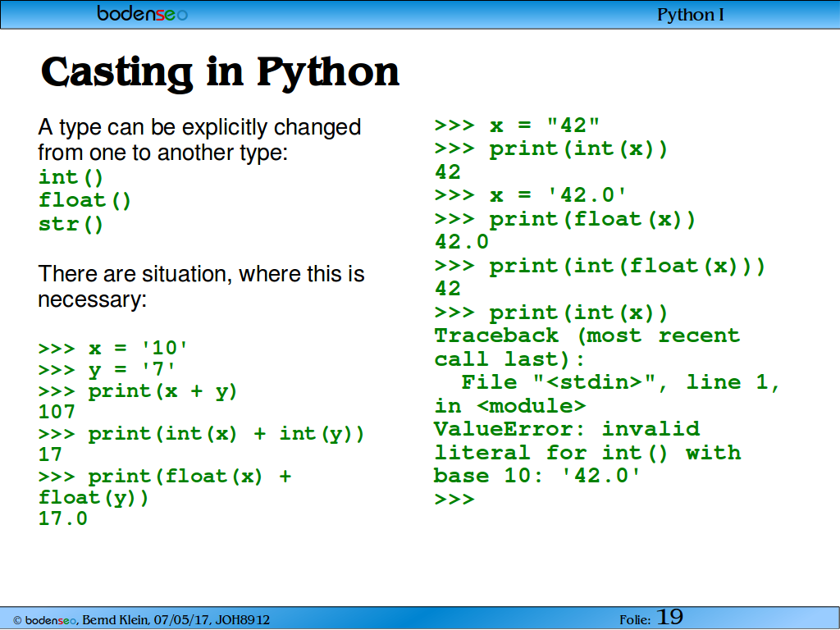Click 'Traceback (most recent' line

pos(587,336)
